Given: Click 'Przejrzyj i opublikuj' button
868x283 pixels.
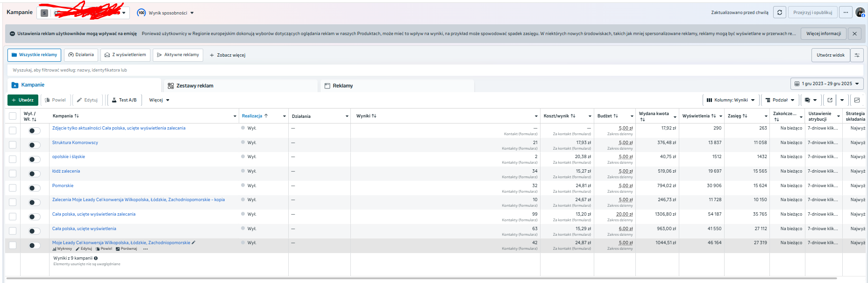Looking at the screenshot, I should point(812,13).
